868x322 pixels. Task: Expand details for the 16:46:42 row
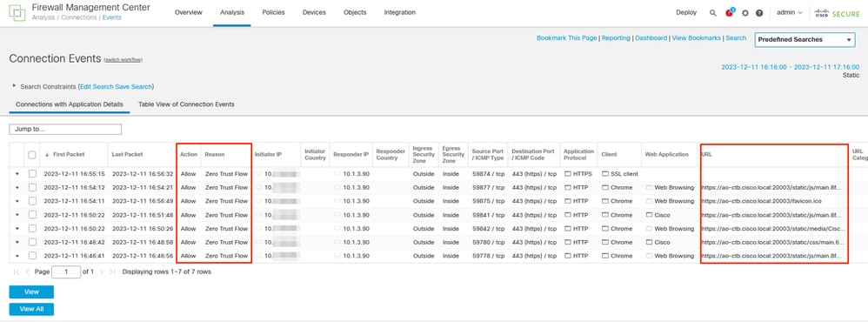(17, 242)
